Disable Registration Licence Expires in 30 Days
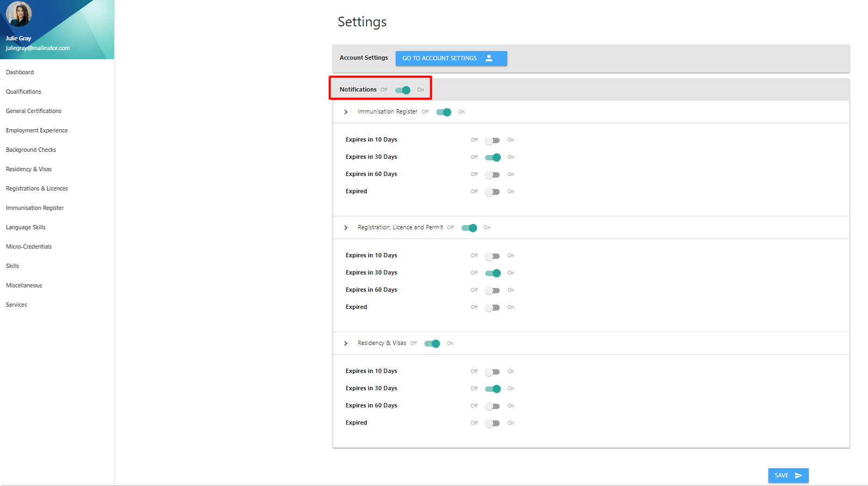868x486 pixels. [x=493, y=273]
